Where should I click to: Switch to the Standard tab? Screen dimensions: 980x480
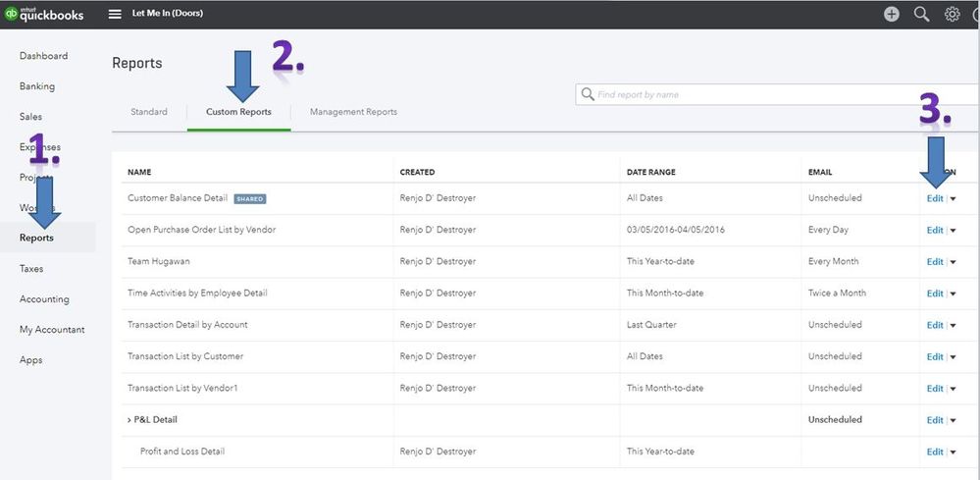click(149, 112)
